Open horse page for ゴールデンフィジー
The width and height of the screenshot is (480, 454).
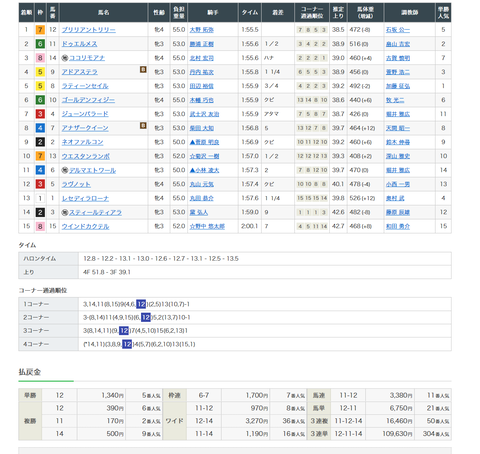(88, 100)
